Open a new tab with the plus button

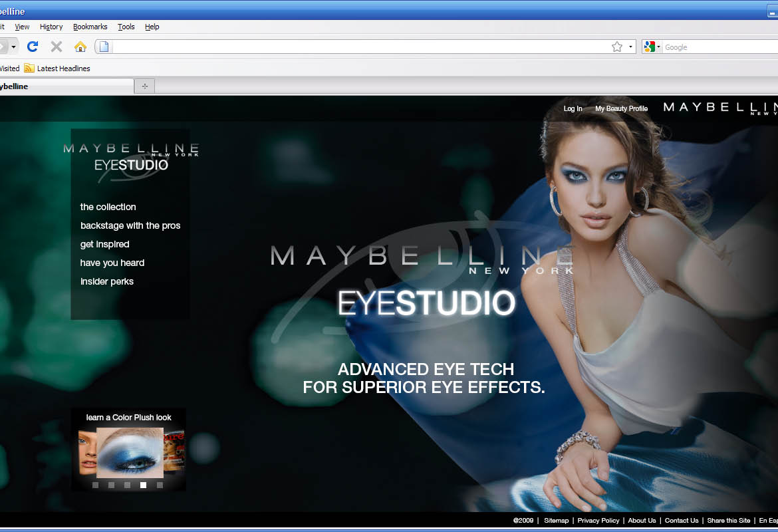(x=144, y=86)
